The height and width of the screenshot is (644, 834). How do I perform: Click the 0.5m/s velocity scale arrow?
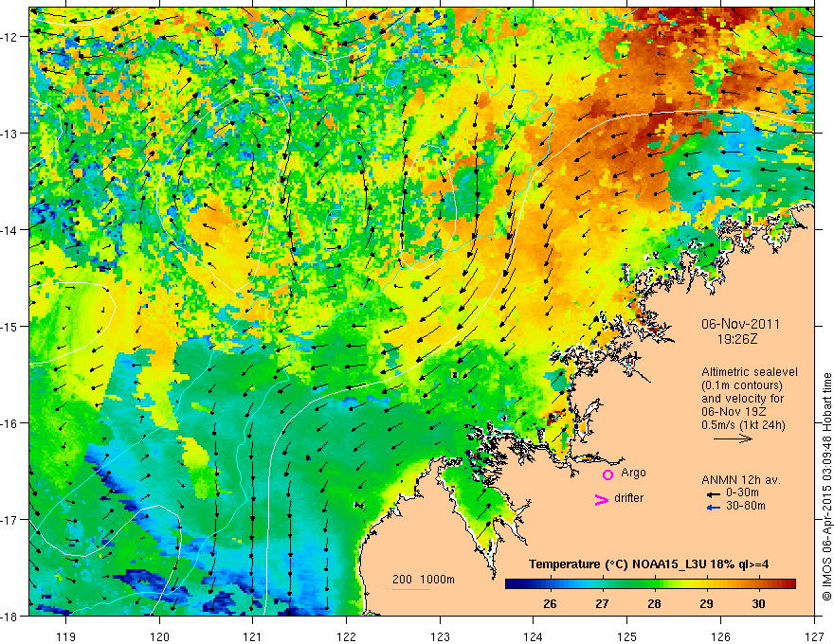tap(733, 438)
